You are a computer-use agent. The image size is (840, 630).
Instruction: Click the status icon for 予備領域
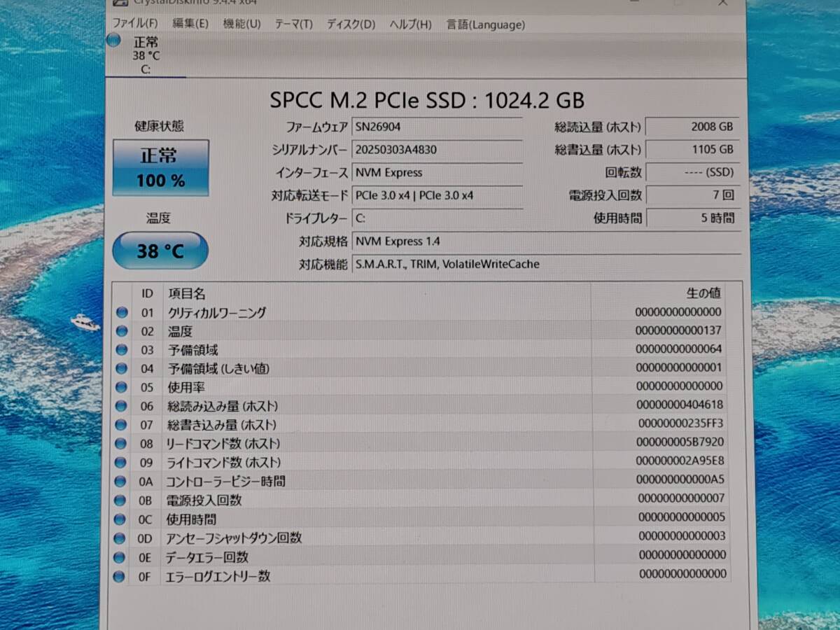pyautogui.click(x=121, y=350)
